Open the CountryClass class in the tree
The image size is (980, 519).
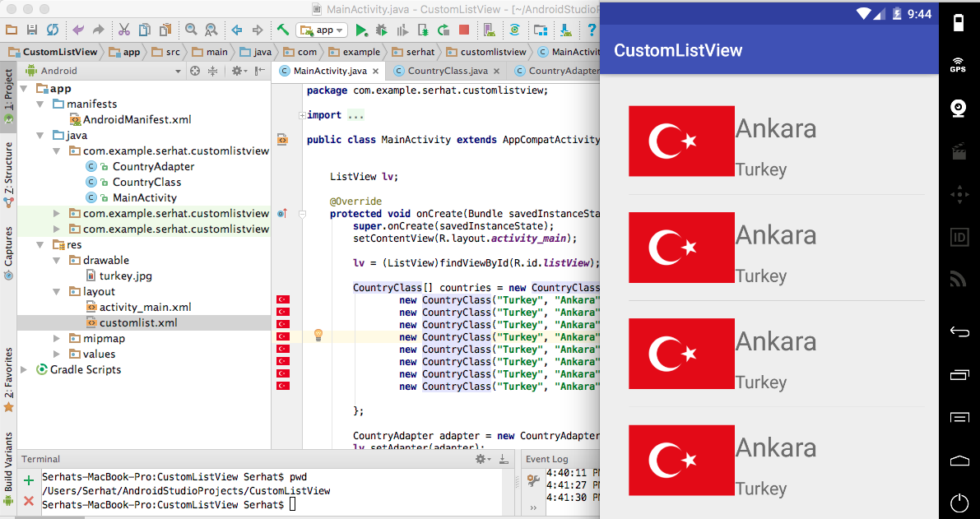tap(146, 182)
